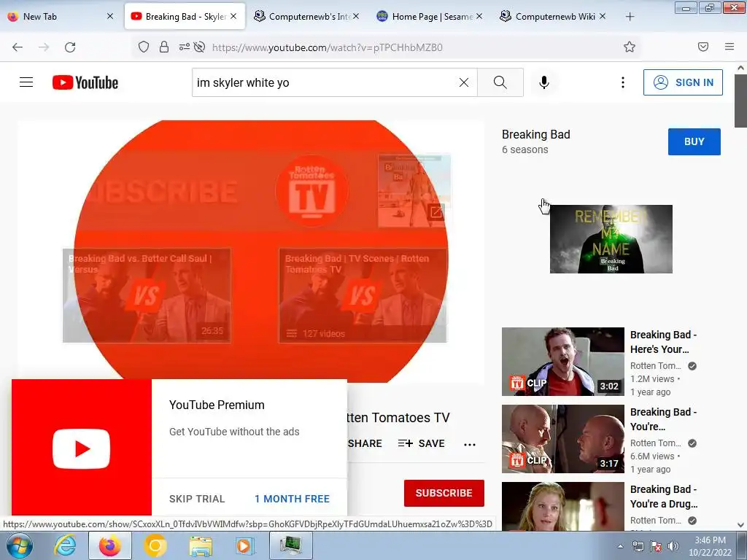Open Firefox taskbar button
The image size is (747, 560).
[110, 545]
